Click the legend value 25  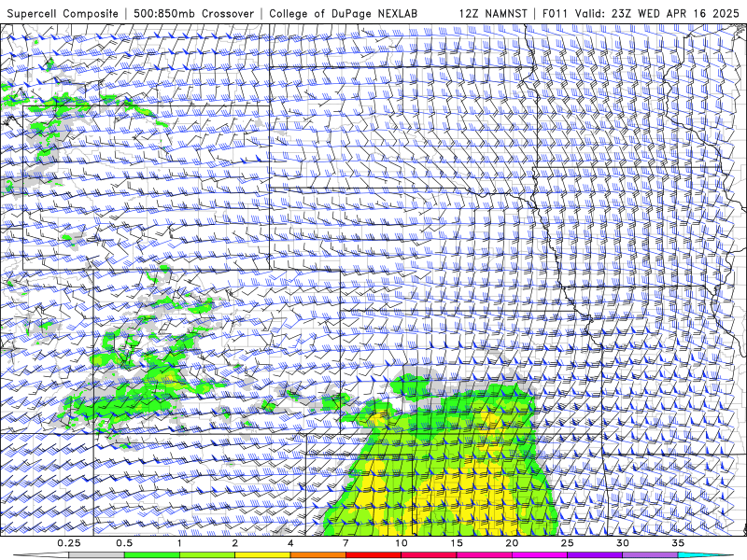tap(567, 543)
